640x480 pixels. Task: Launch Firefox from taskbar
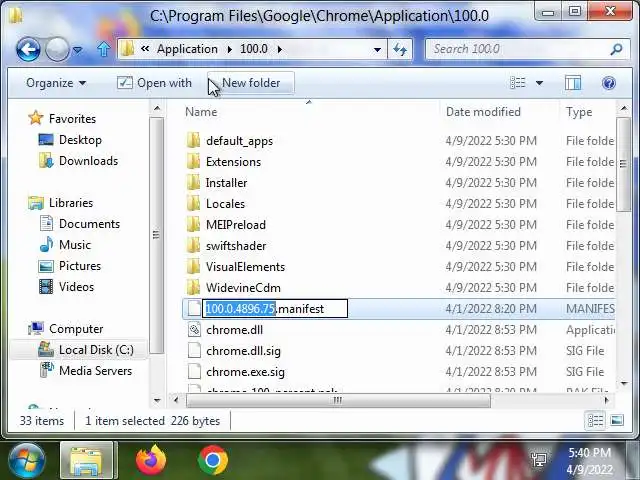[151, 460]
